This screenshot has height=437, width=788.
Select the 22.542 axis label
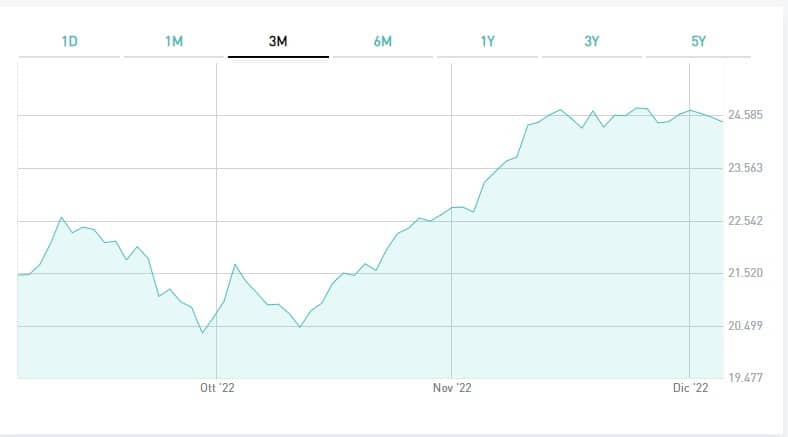click(746, 221)
